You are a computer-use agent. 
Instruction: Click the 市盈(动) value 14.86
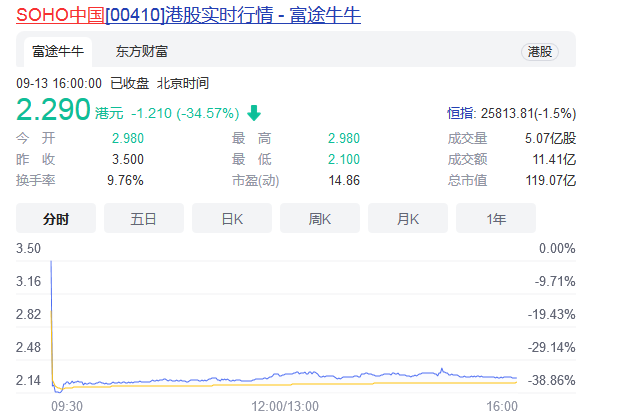pyautogui.click(x=344, y=180)
